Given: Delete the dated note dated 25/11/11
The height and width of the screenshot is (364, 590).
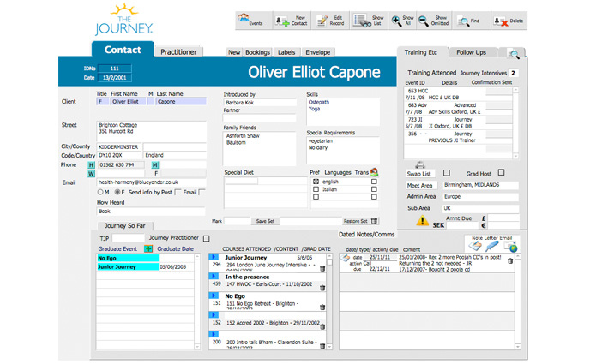Looking at the screenshot, I should tap(510, 260).
